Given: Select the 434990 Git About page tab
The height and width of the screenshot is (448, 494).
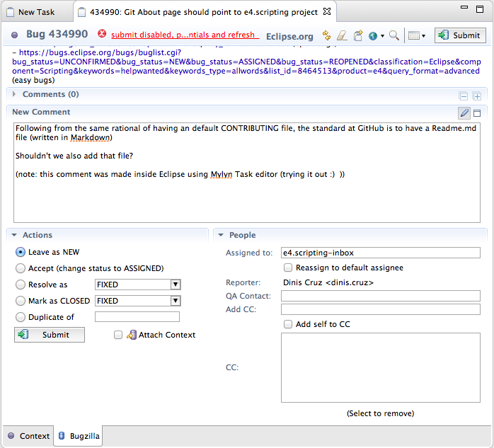Looking at the screenshot, I should click(x=204, y=12).
